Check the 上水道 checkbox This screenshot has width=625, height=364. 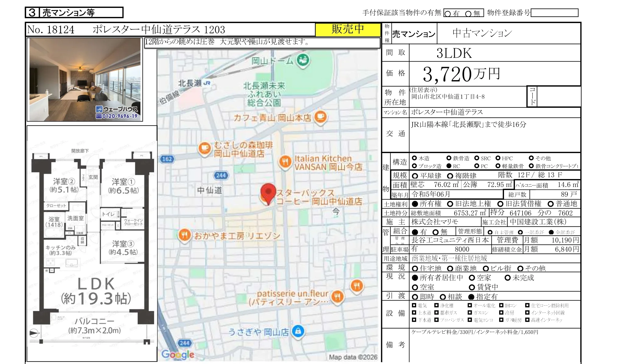pos(414,312)
